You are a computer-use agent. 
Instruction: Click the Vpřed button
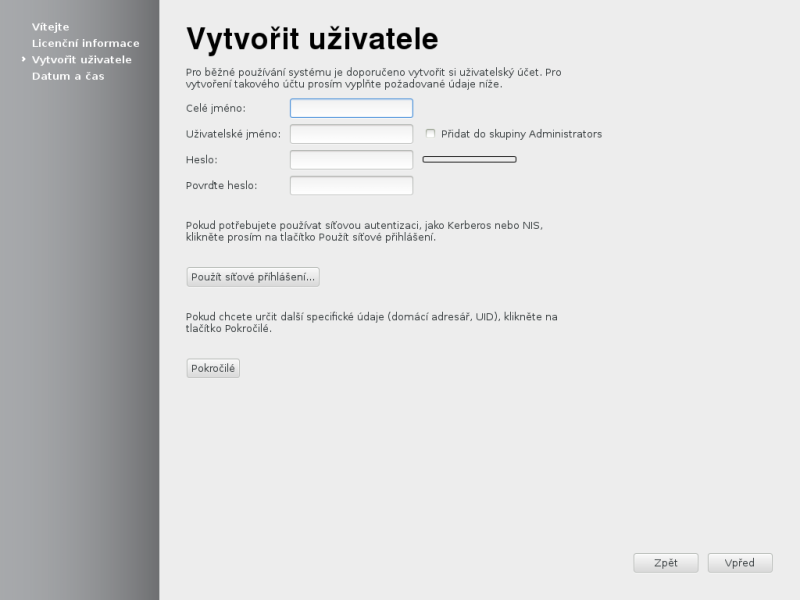click(x=739, y=562)
